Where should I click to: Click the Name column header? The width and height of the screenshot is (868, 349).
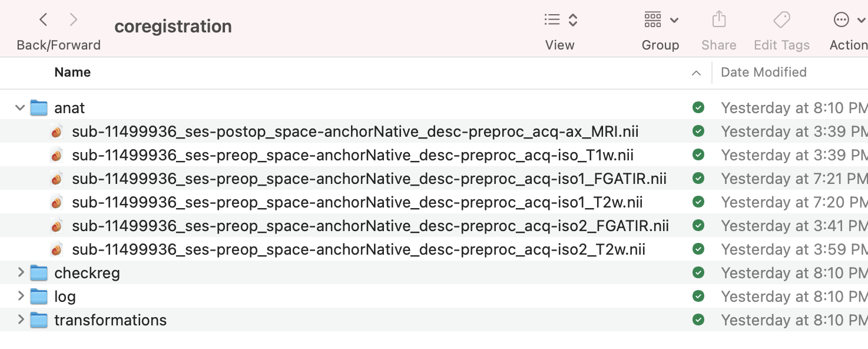(72, 72)
